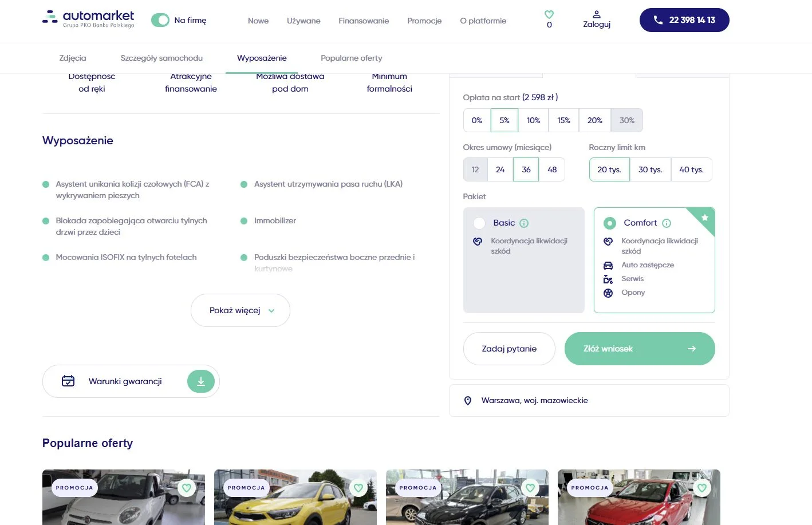
Task: Click the Wyposażenie section heading
Action: pyautogui.click(x=78, y=141)
